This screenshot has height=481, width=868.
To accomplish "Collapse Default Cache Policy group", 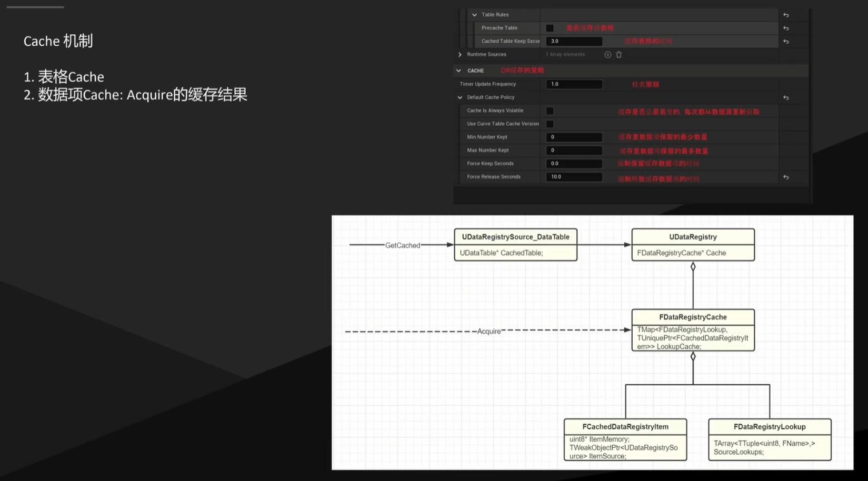I will (x=460, y=98).
